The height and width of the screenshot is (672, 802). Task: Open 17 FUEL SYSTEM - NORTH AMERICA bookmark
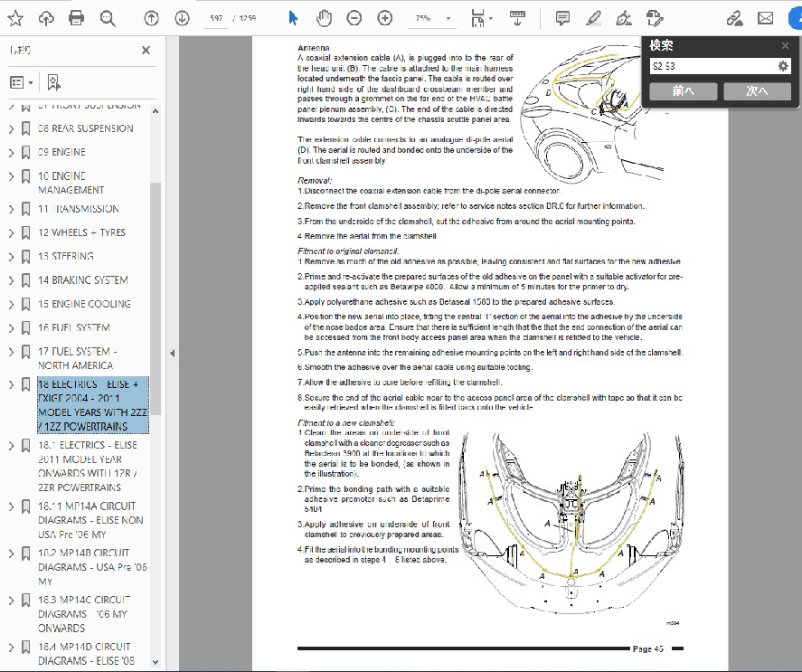(x=77, y=358)
